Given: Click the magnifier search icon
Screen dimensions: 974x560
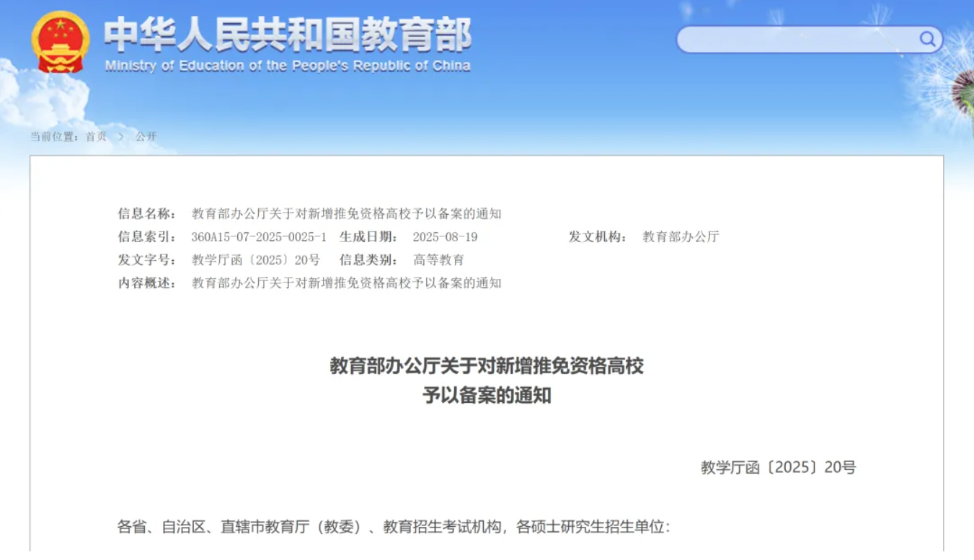Looking at the screenshot, I should pyautogui.click(x=927, y=39).
